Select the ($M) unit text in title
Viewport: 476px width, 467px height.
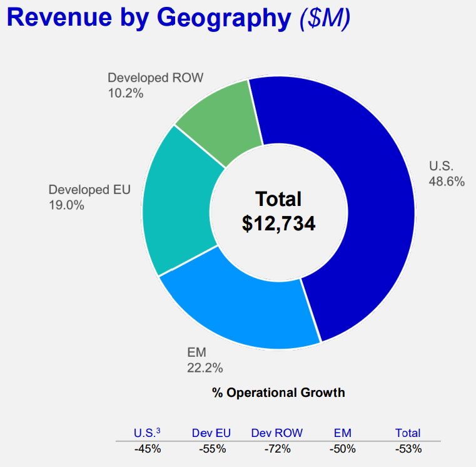click(324, 18)
